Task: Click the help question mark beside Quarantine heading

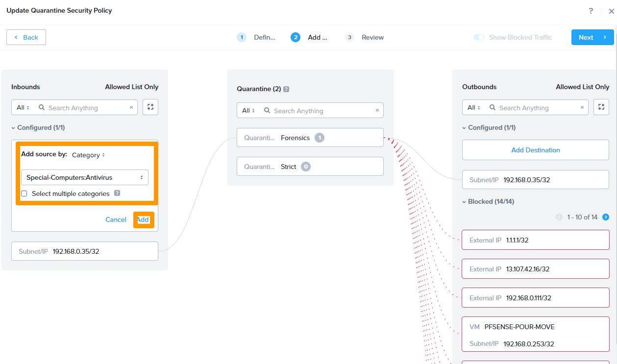Action: [x=287, y=89]
